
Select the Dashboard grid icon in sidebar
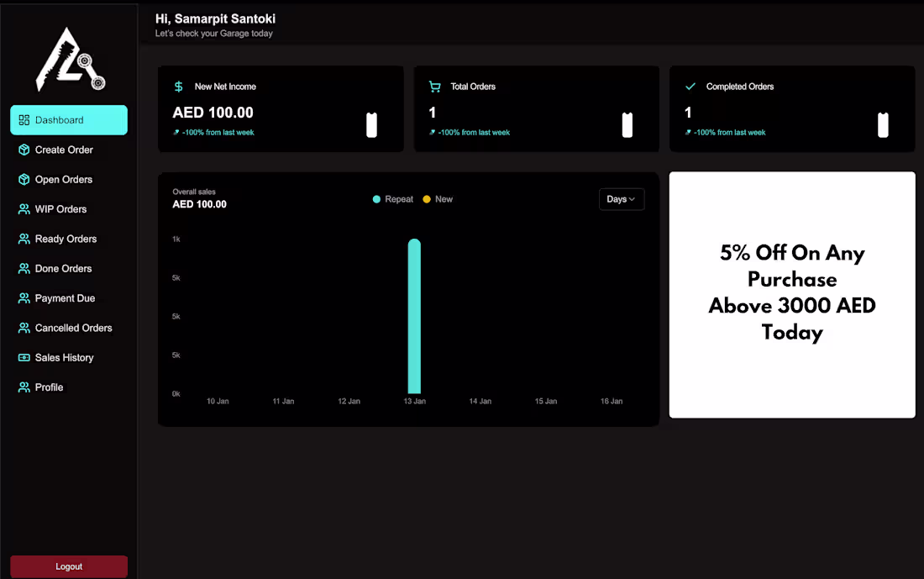(x=23, y=120)
